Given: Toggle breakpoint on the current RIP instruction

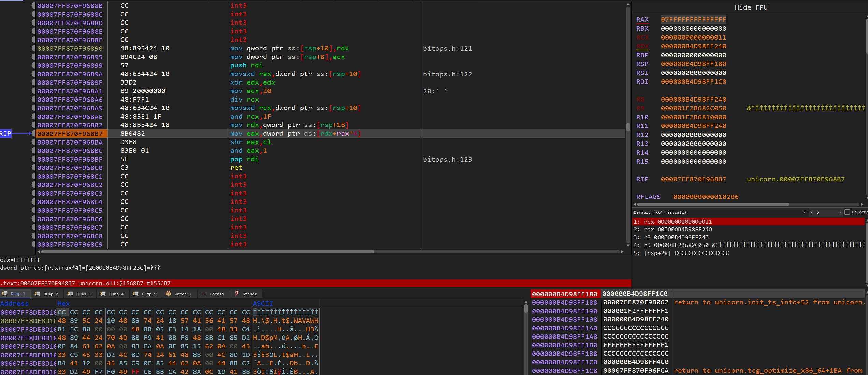Looking at the screenshot, I should pyautogui.click(x=32, y=133).
